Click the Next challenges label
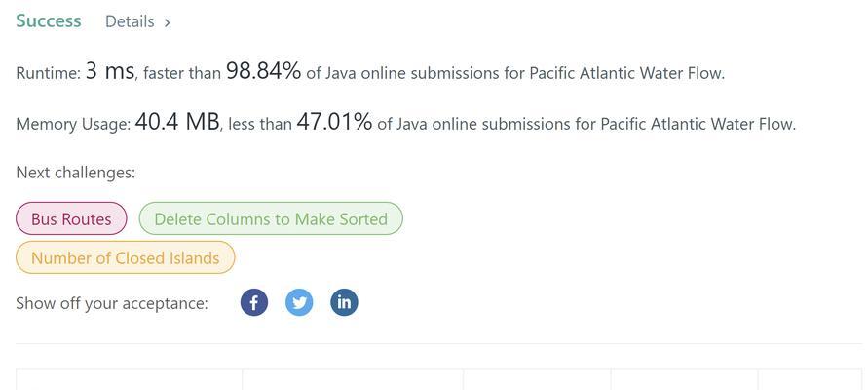 click(x=75, y=173)
